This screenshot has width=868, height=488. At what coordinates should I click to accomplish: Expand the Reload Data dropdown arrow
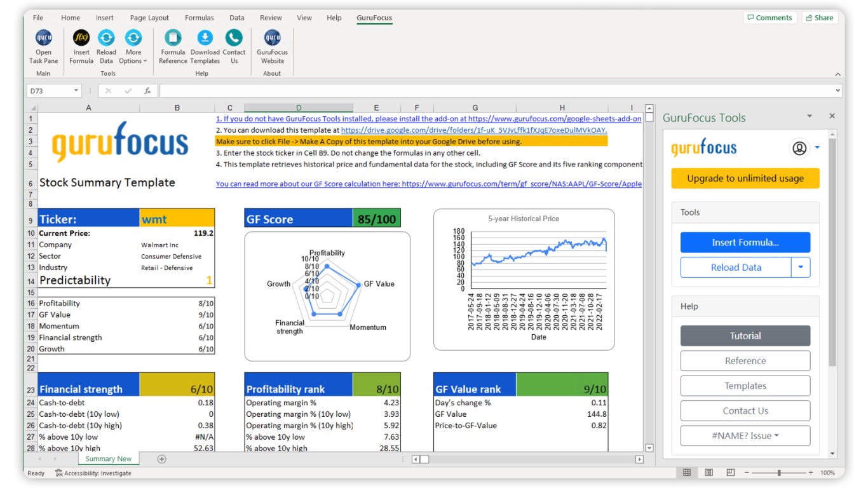[x=801, y=268]
